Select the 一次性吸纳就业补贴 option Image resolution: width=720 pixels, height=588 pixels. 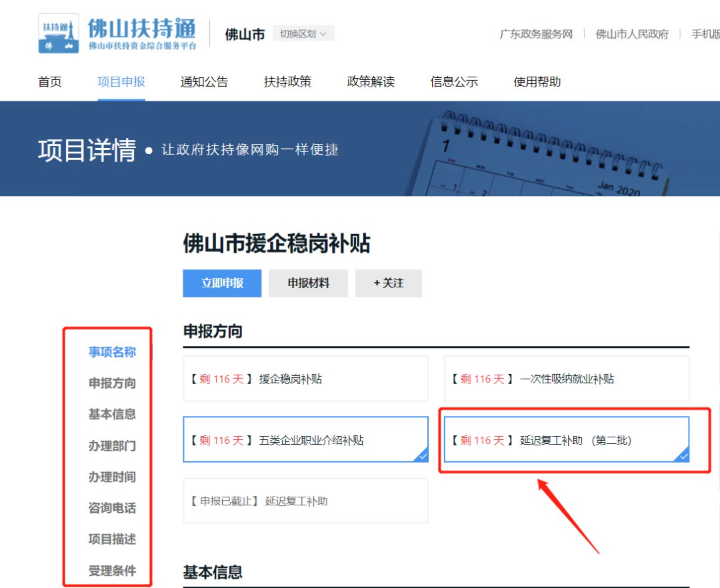pyautogui.click(x=566, y=379)
